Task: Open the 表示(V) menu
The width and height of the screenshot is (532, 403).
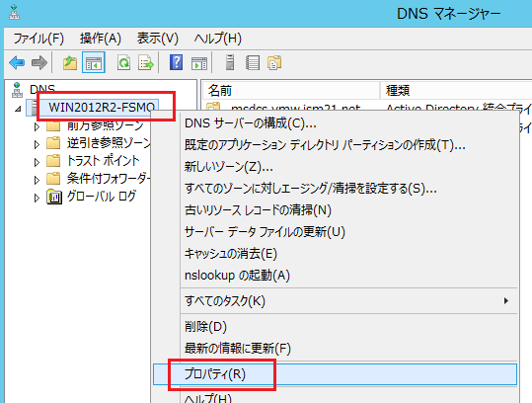Action: click(x=158, y=39)
